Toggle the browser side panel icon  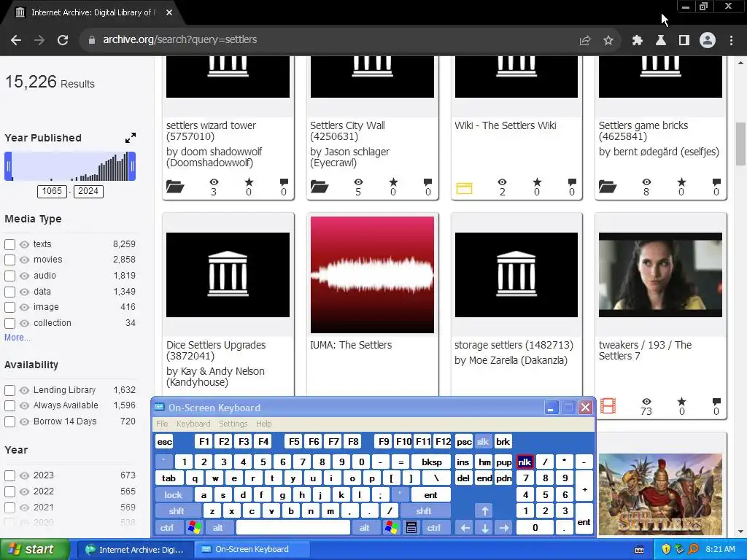tap(684, 41)
